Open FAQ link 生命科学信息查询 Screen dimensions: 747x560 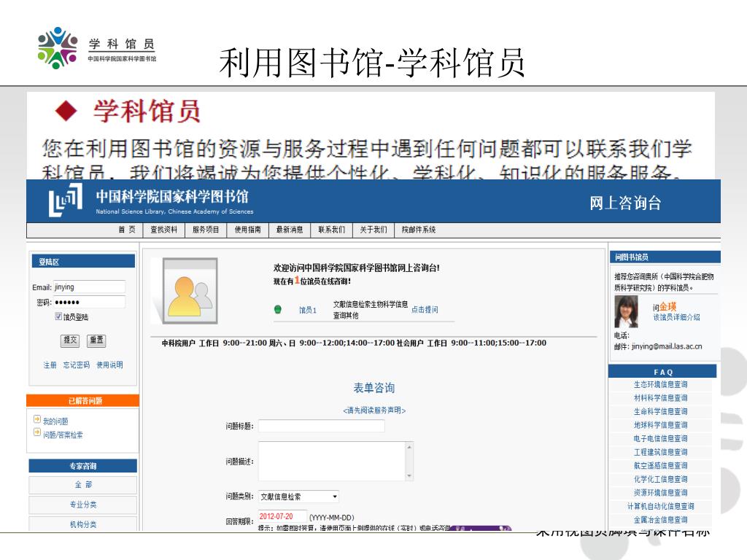[x=660, y=411]
